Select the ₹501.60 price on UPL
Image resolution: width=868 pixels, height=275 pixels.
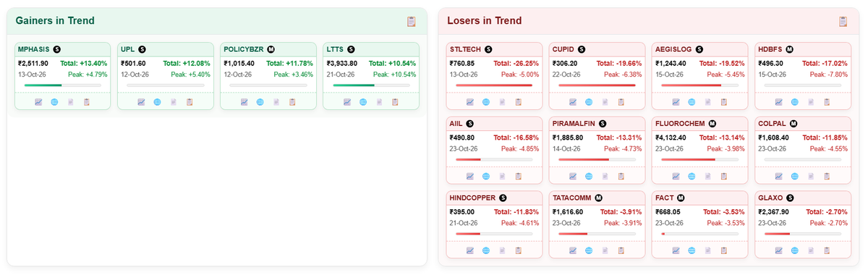pos(133,64)
